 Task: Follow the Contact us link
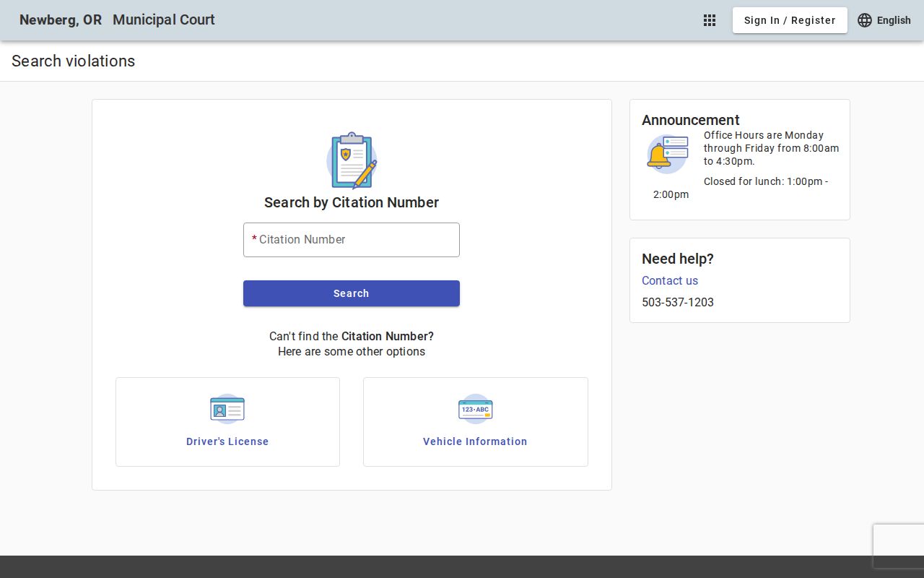(x=670, y=280)
